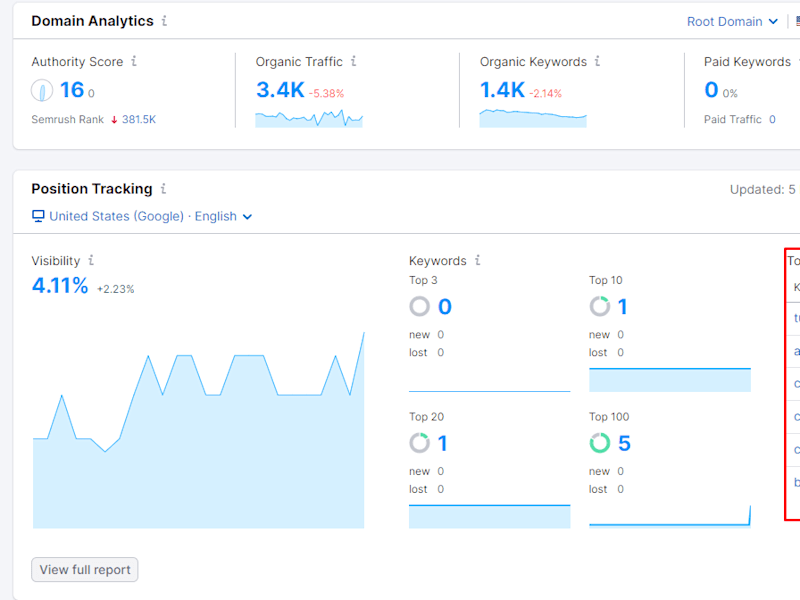The height and width of the screenshot is (600, 800).
Task: Click the Paid Traffic 0 value
Action: [772, 119]
